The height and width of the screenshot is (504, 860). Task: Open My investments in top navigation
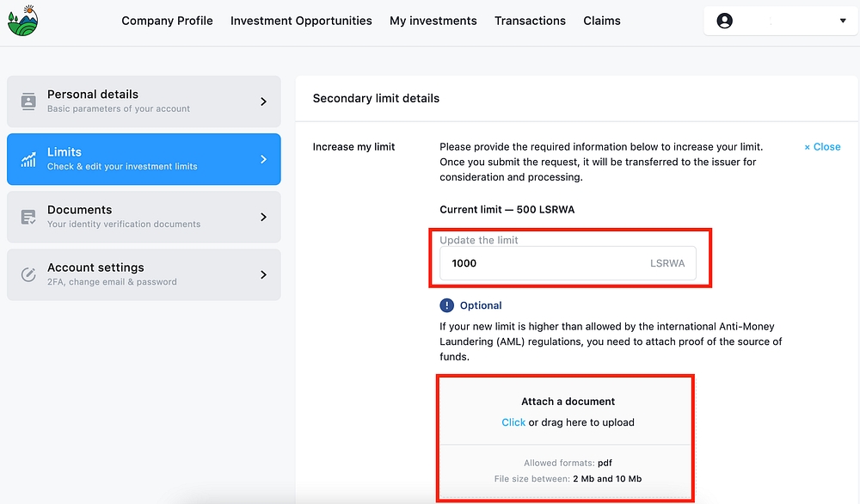[433, 21]
